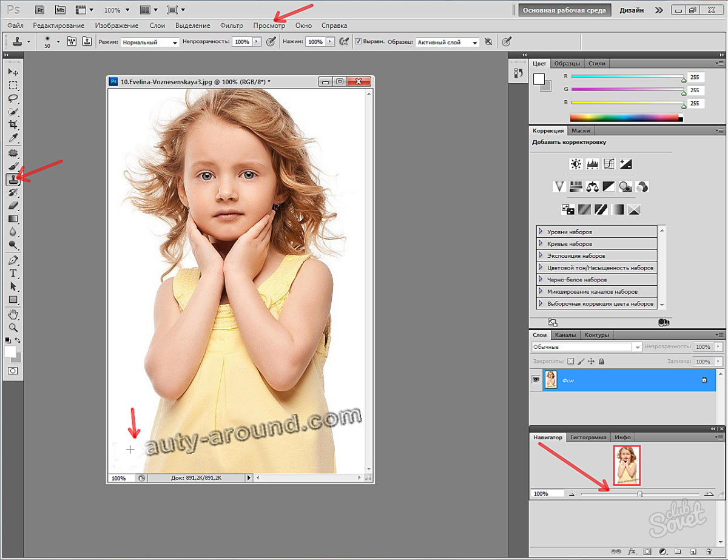Select the Zoom tool in toolbox
This screenshot has height=560, width=728.
(13, 328)
